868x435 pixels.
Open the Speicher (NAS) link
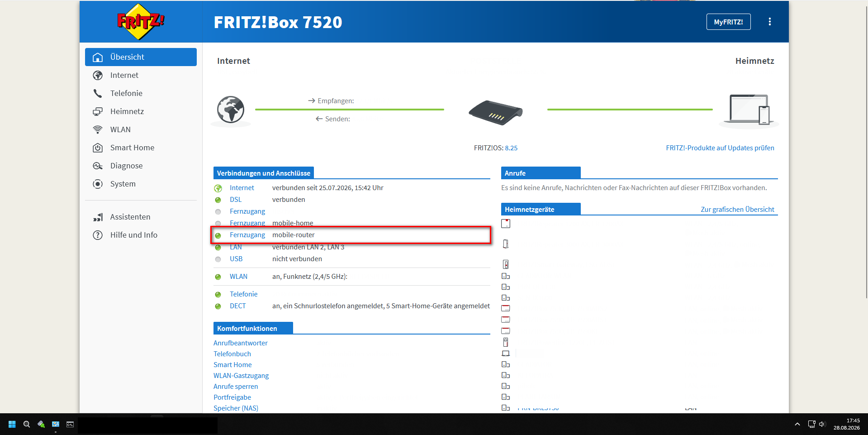pyautogui.click(x=236, y=408)
